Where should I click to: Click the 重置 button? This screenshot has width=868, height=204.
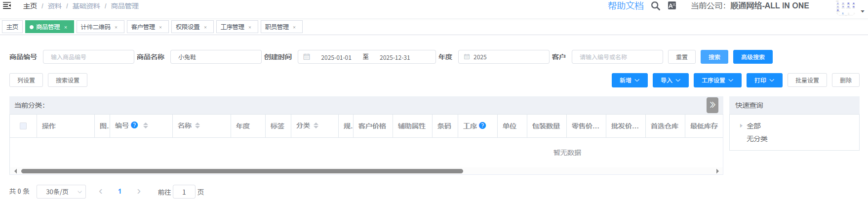(x=681, y=57)
